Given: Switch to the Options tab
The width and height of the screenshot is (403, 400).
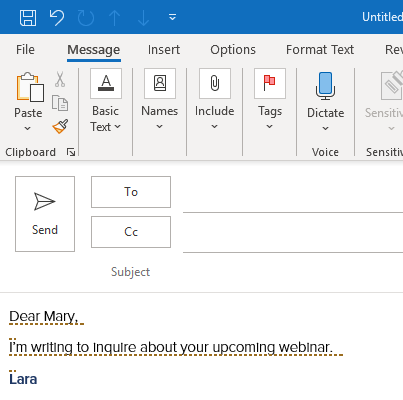Looking at the screenshot, I should pyautogui.click(x=233, y=50).
